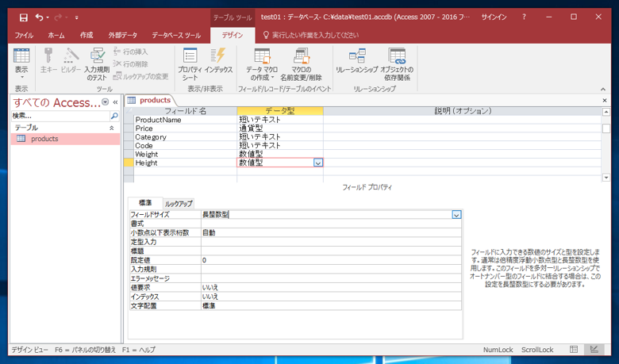This screenshot has height=364, width=619.
Task: Click サインイン to sign in
Action: click(x=494, y=17)
